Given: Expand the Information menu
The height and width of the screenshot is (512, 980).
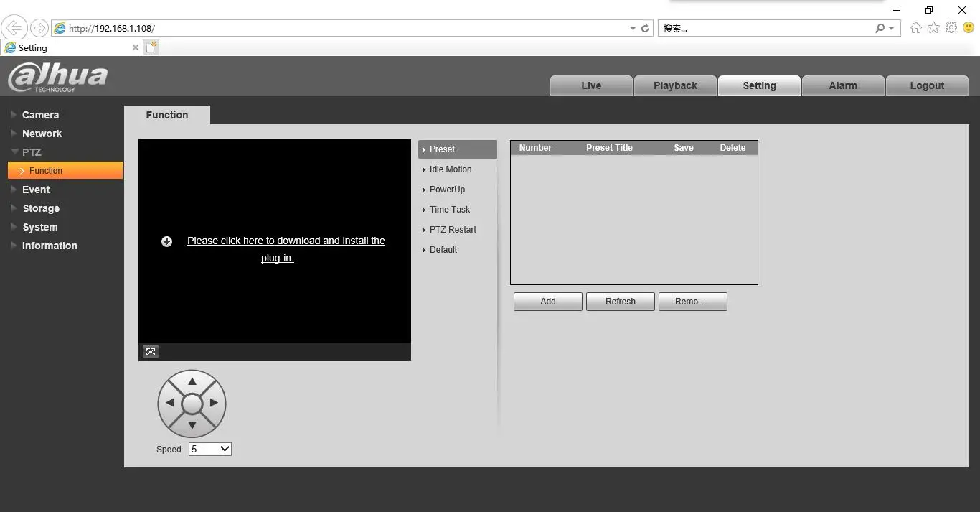Looking at the screenshot, I should 50,246.
